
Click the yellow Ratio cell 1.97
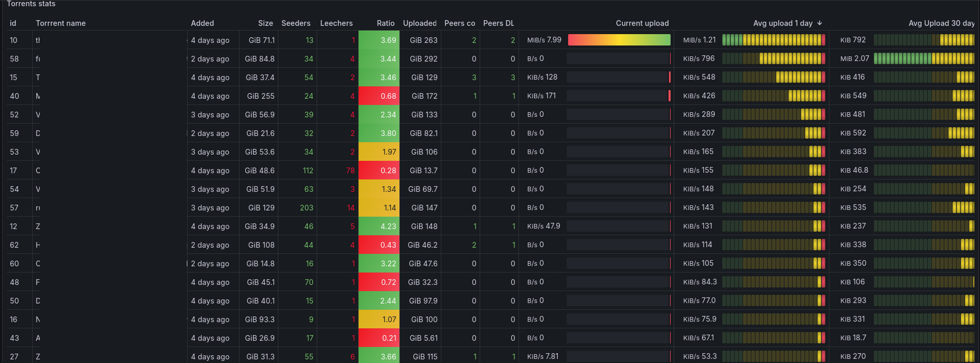(379, 152)
